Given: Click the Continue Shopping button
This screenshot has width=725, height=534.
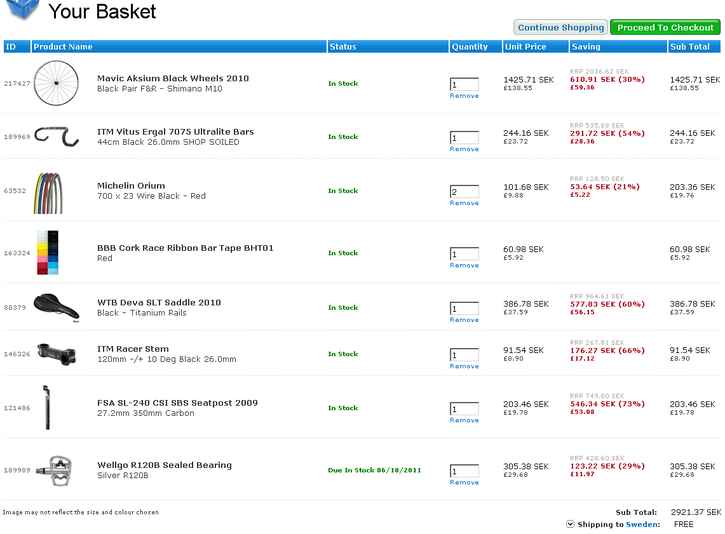Looking at the screenshot, I should [560, 27].
